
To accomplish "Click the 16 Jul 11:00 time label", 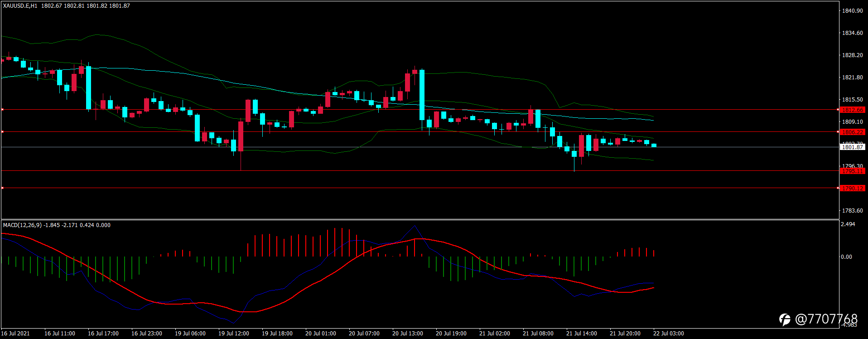I will [60, 333].
